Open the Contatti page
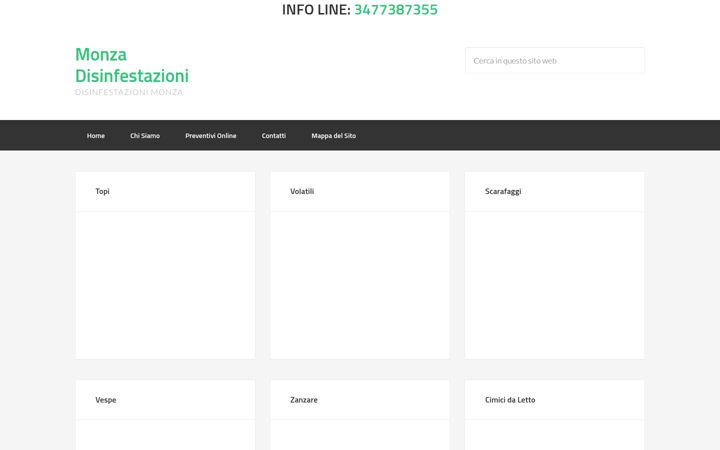Screen dimensions: 720x450 274,135
